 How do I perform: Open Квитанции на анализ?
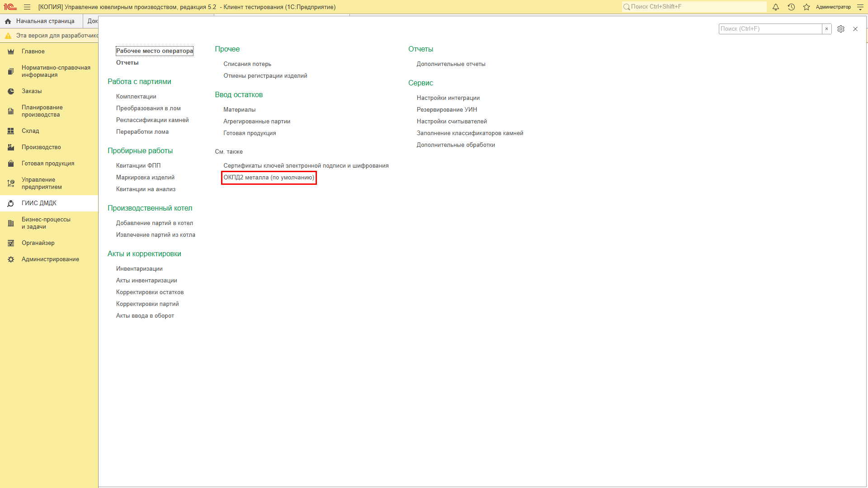click(x=146, y=189)
